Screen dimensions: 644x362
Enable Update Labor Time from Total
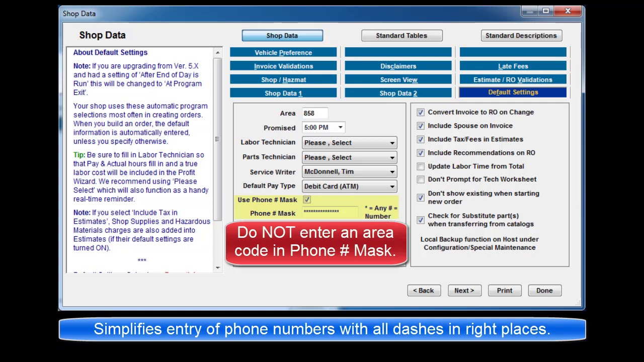click(x=421, y=166)
